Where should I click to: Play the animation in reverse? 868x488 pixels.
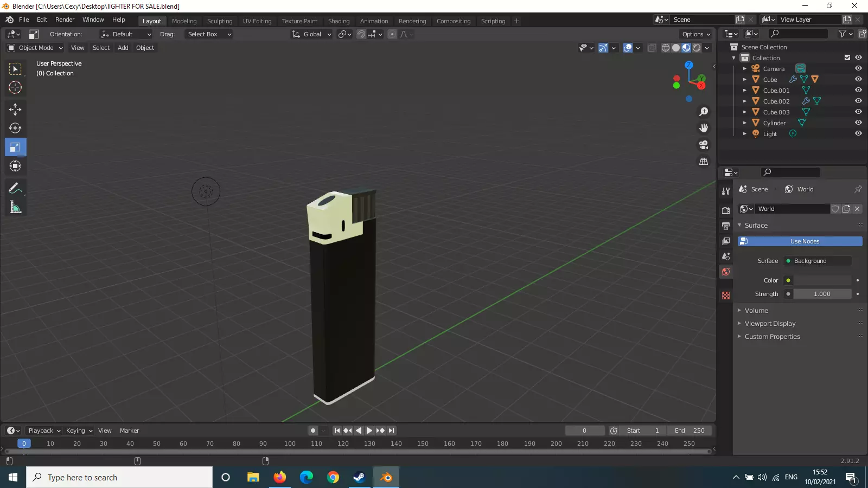(359, 431)
